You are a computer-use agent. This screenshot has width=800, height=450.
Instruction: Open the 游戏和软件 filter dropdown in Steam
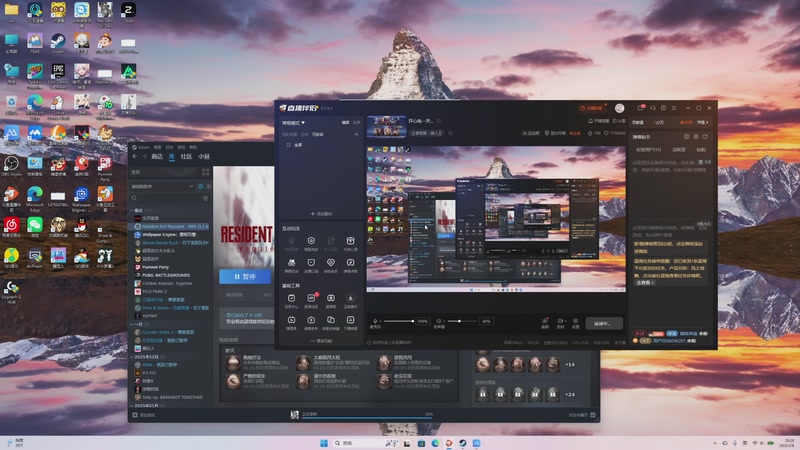tap(162, 186)
